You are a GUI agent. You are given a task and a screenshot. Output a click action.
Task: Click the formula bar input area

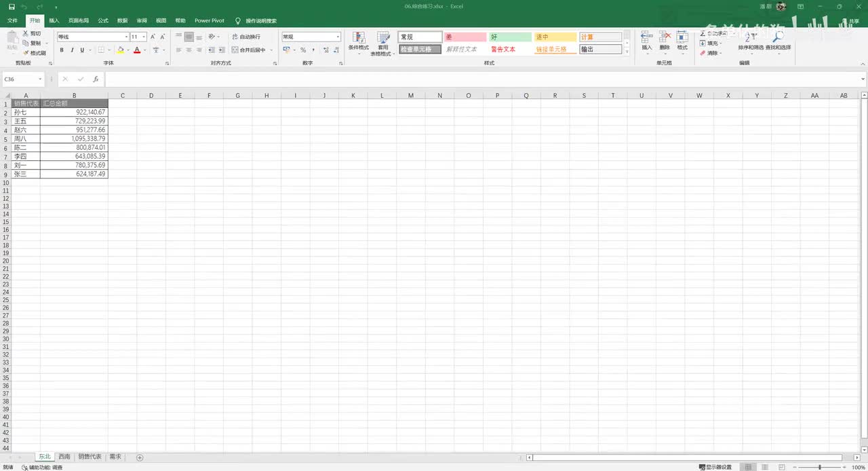click(481, 79)
